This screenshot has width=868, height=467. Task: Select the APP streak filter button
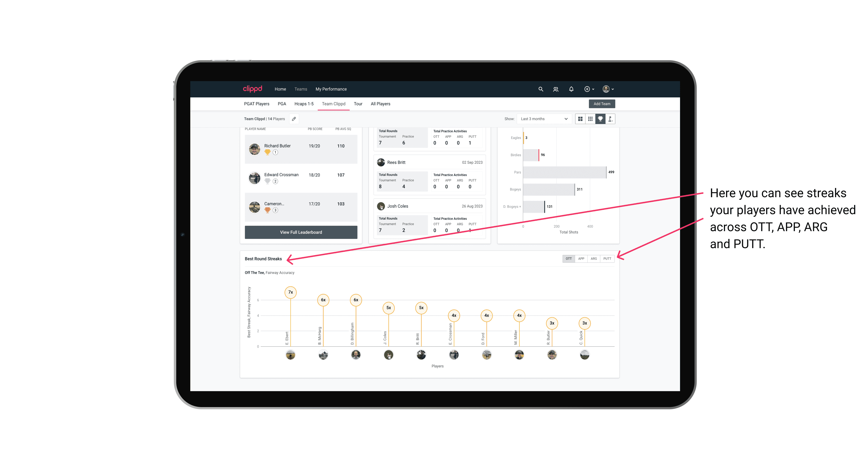580,258
